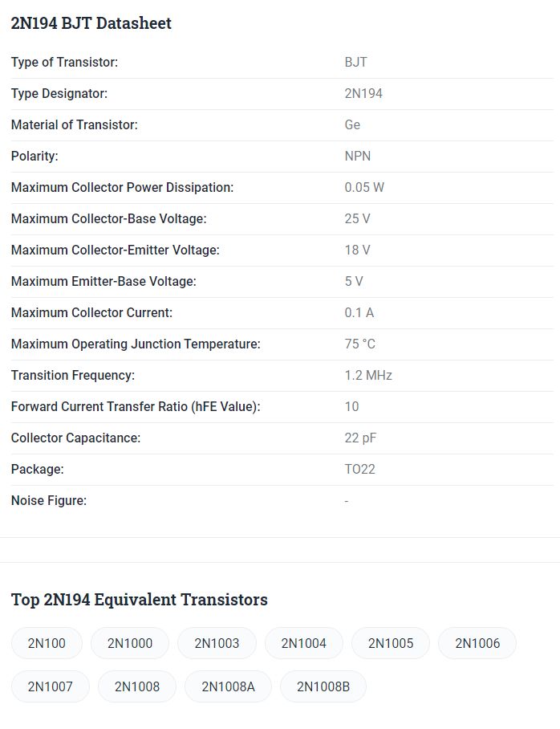Open the 2N1000 equivalent transistor chip

[x=130, y=643]
